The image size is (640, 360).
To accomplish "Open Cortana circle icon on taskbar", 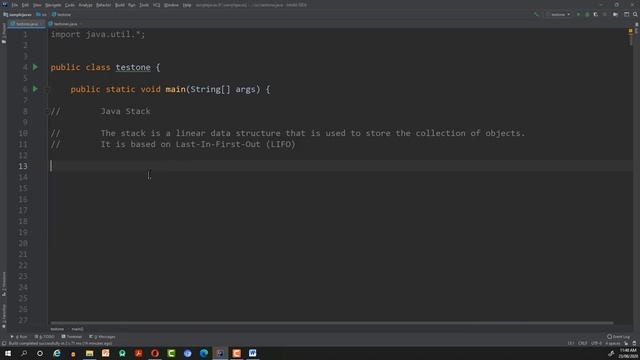I will pos(40,353).
